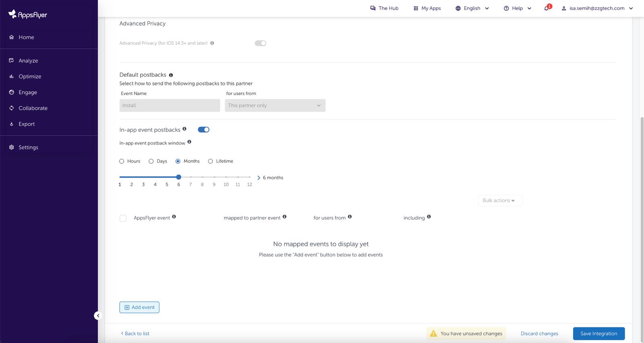Click the unsaved changes warning icon
Screen dimensions: 644x343
(x=433, y=333)
